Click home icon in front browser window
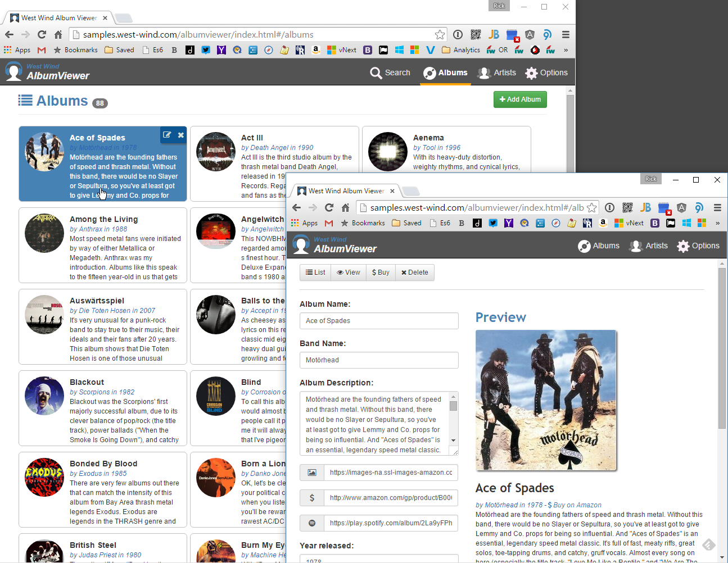 coord(345,208)
